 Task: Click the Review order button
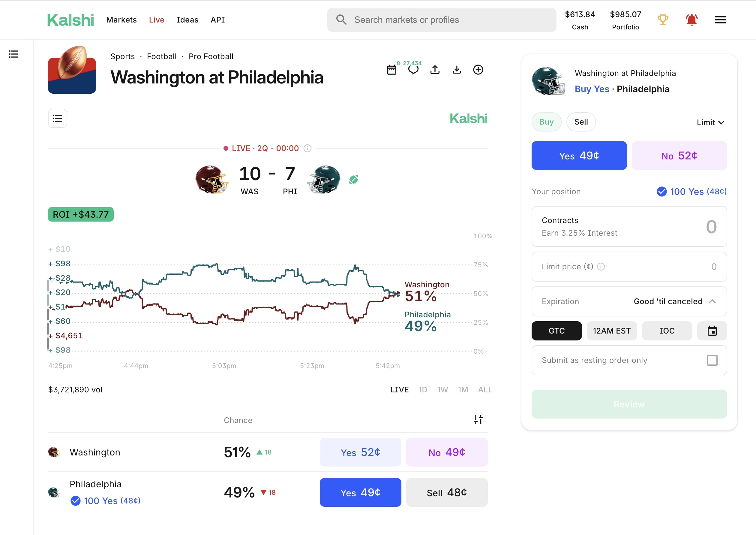pos(628,404)
